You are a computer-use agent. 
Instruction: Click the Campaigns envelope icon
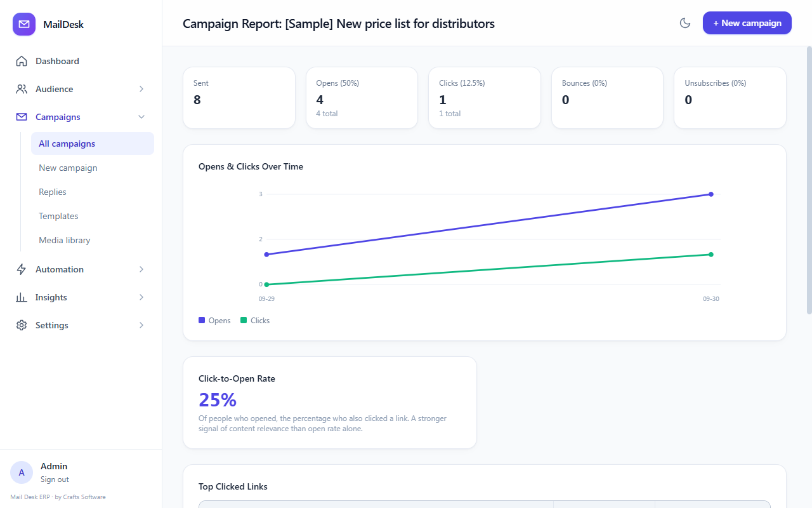[22, 117]
